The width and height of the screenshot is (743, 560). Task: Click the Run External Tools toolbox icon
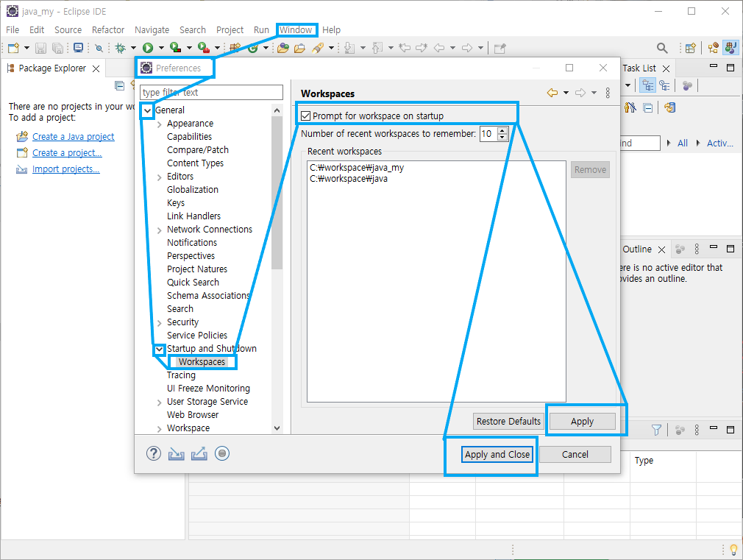[204, 47]
